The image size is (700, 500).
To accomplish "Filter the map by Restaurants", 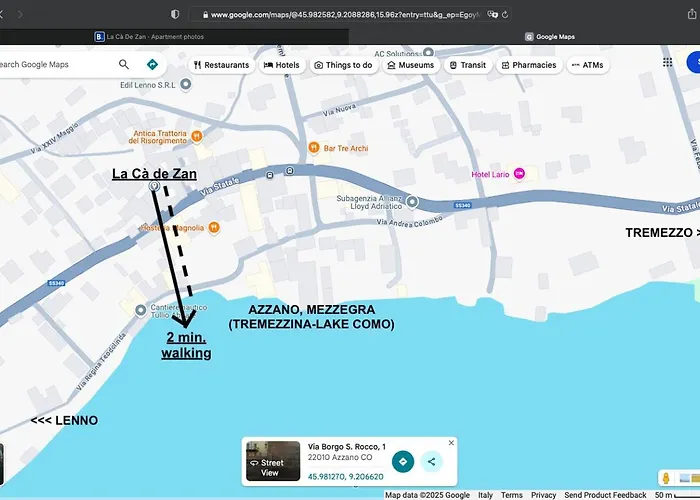I will pyautogui.click(x=221, y=65).
